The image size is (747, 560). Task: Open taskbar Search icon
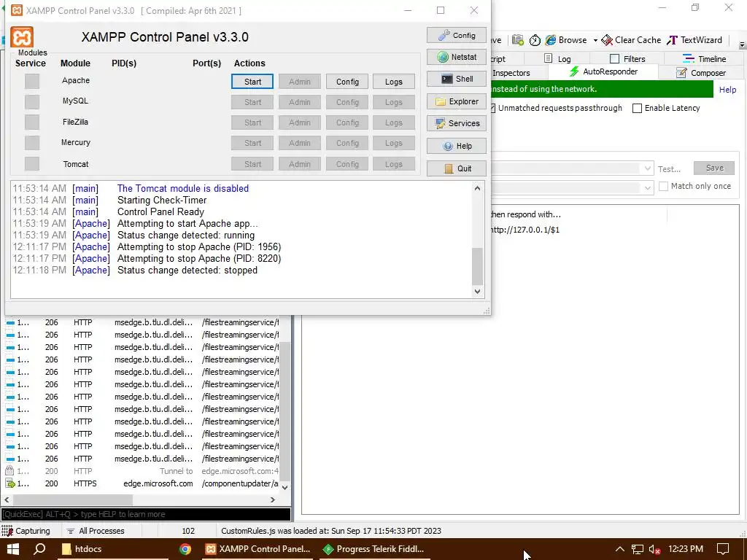click(39, 549)
